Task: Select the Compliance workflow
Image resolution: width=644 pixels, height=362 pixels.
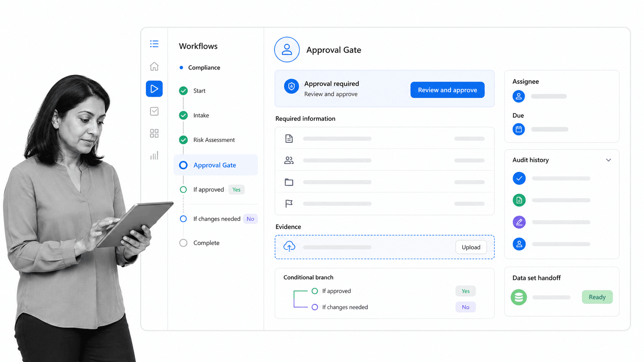Action: pyautogui.click(x=200, y=68)
